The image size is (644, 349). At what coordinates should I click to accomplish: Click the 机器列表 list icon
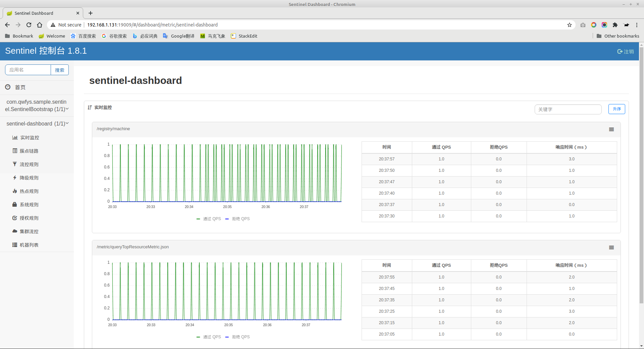point(15,245)
